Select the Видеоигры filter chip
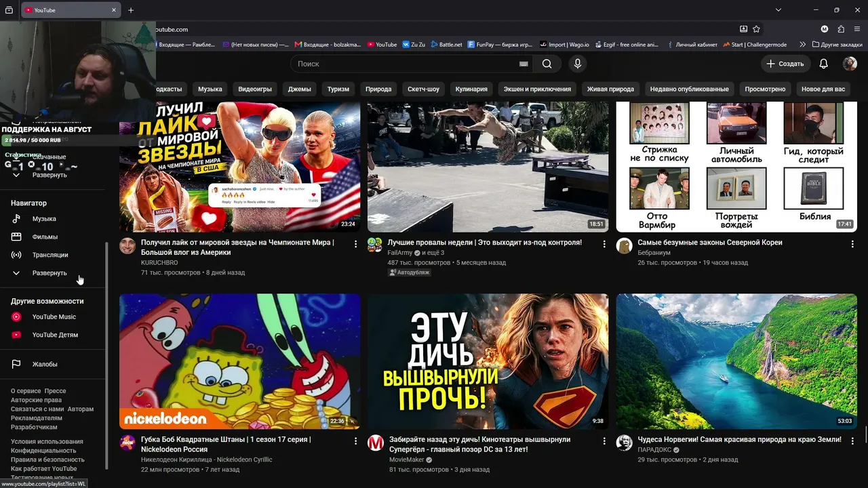 pos(255,89)
